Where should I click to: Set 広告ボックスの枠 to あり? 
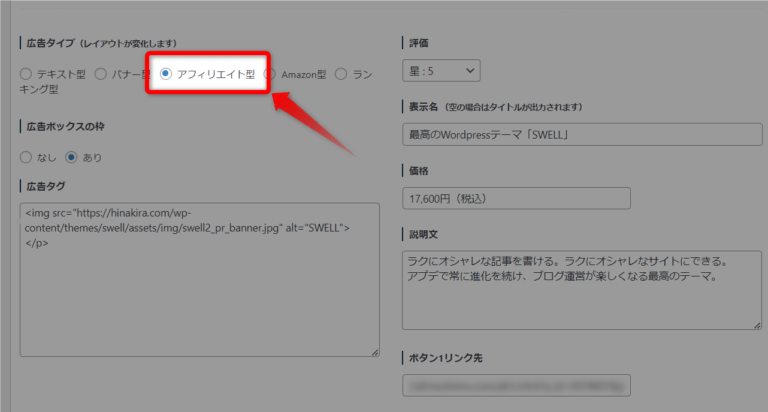tap(72, 157)
